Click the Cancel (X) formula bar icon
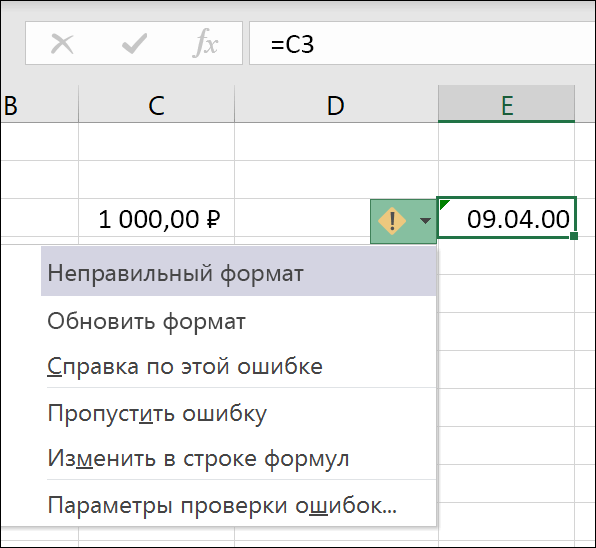 [x=62, y=44]
